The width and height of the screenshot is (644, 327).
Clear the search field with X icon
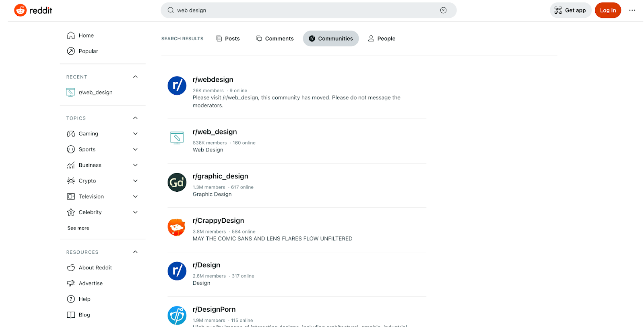[443, 10]
